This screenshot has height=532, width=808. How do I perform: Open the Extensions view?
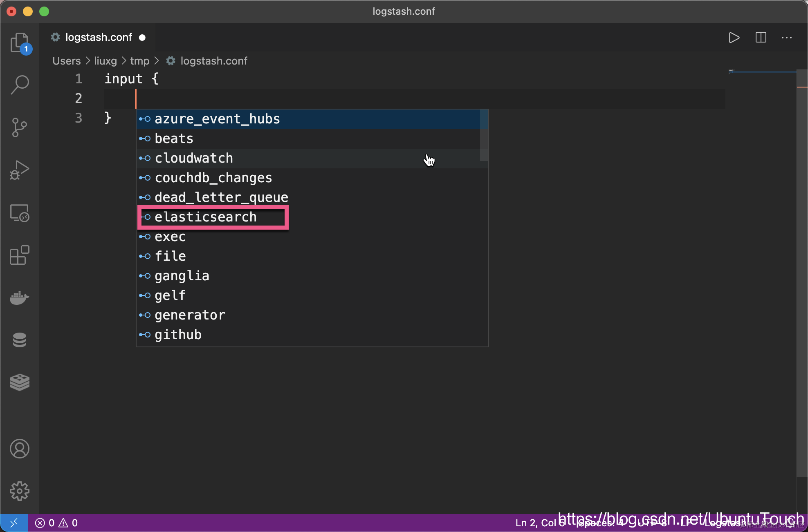[19, 255]
